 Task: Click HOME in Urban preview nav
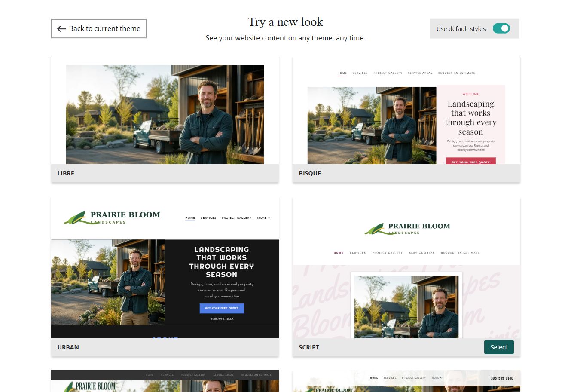coord(190,218)
